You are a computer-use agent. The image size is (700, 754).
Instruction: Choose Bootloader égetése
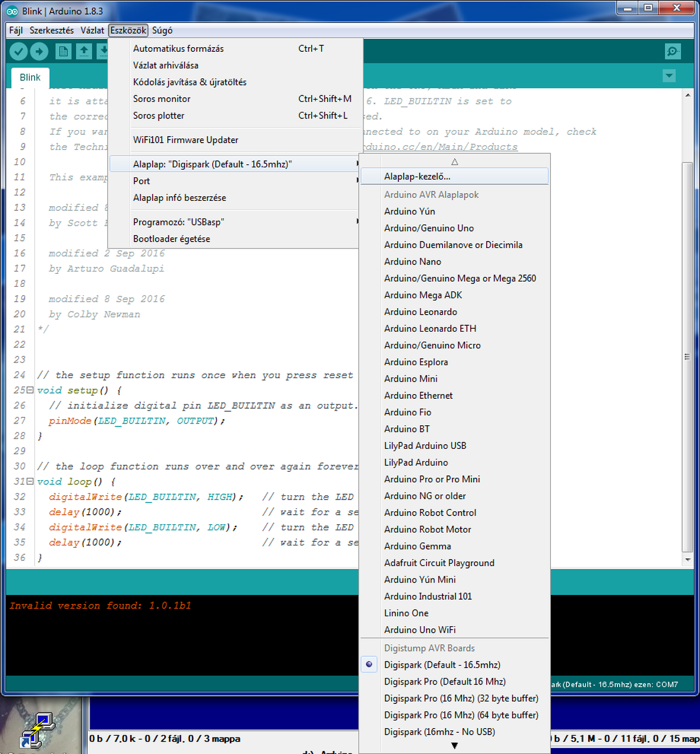234,239
